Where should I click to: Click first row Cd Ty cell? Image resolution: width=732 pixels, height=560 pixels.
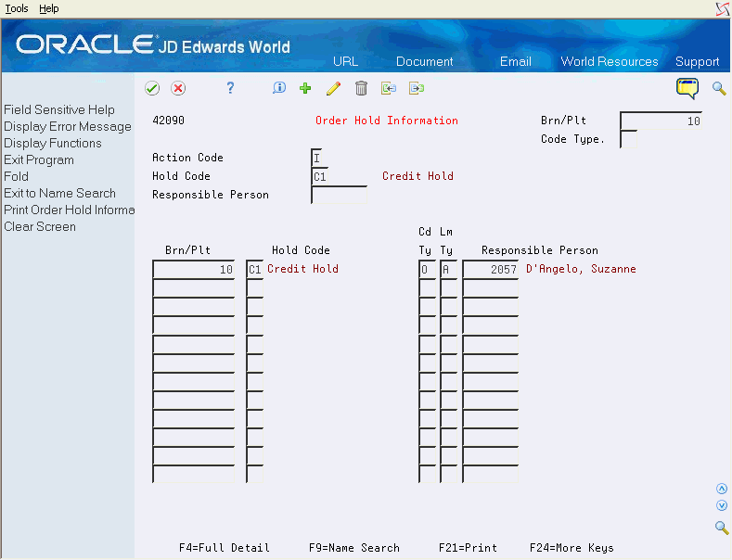(427, 270)
